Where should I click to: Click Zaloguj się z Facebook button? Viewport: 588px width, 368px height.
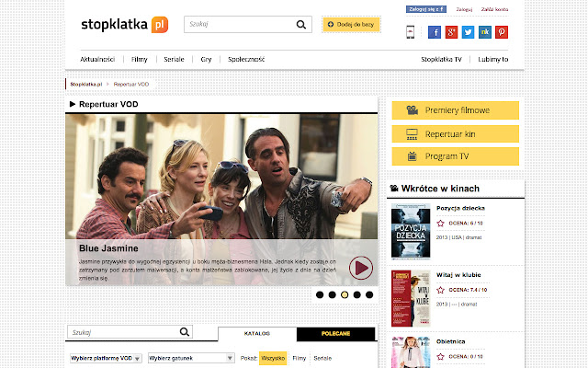pyautogui.click(x=426, y=9)
